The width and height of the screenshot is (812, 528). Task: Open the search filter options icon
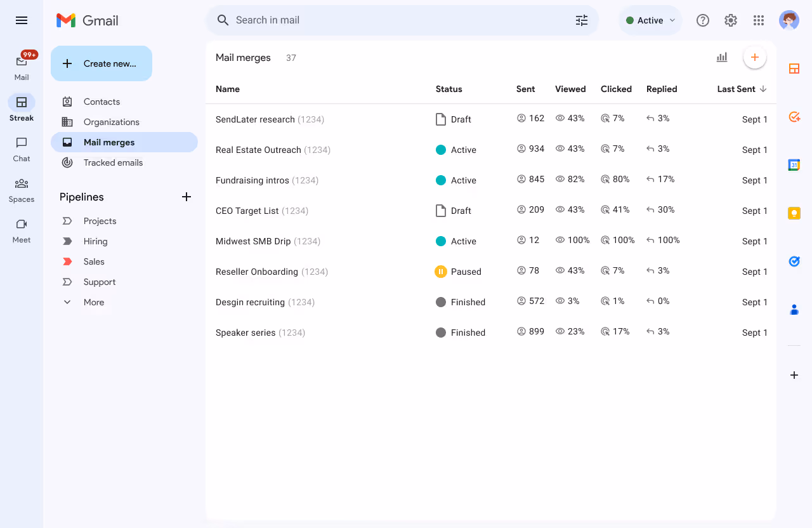582,20
